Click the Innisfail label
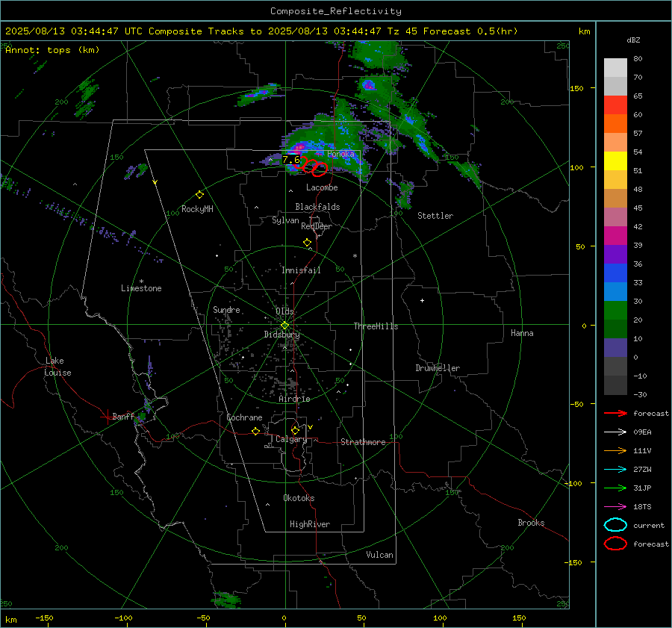This screenshot has width=672, height=628. [x=301, y=270]
